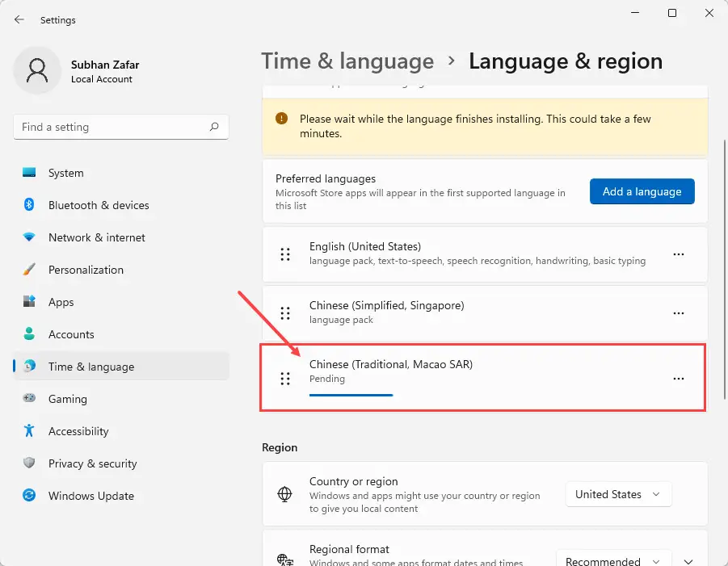Open Accounts settings
This screenshot has width=728, height=566.
point(121,334)
